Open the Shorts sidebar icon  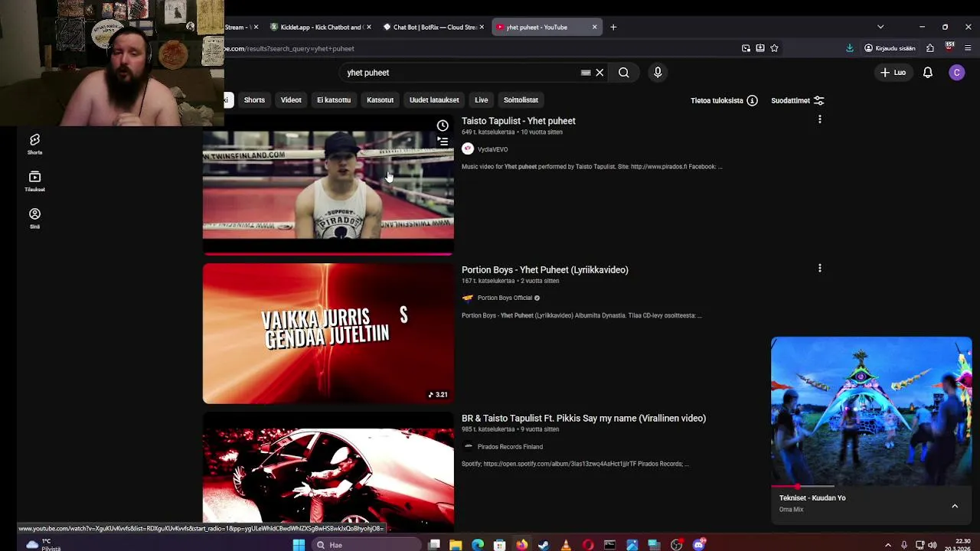pyautogui.click(x=34, y=143)
